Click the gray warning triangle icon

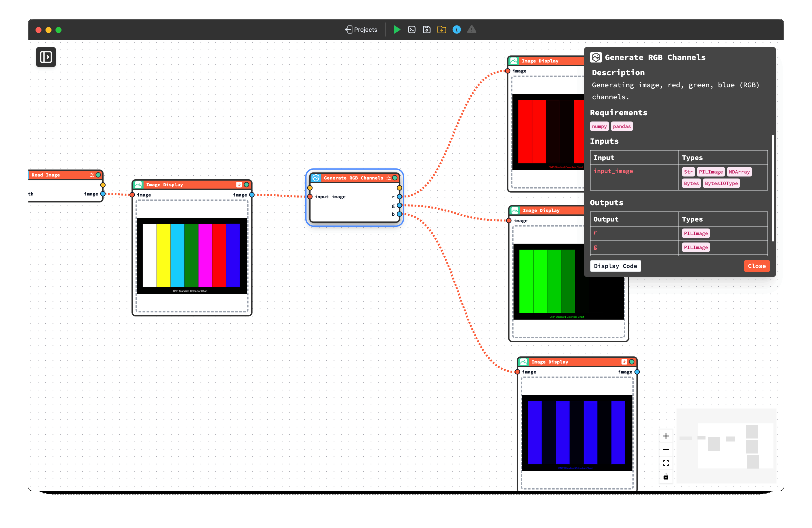[x=471, y=30]
